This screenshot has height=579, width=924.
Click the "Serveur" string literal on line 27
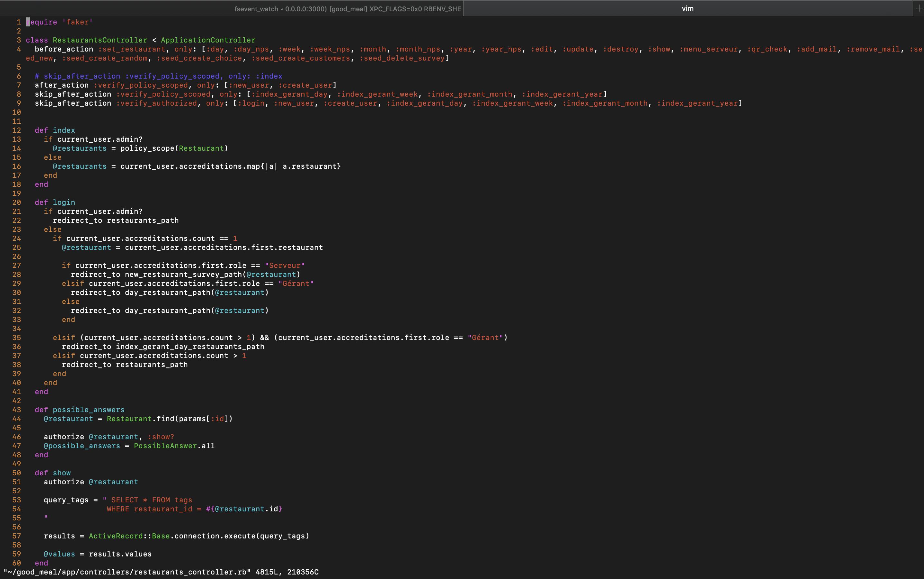[x=285, y=265]
